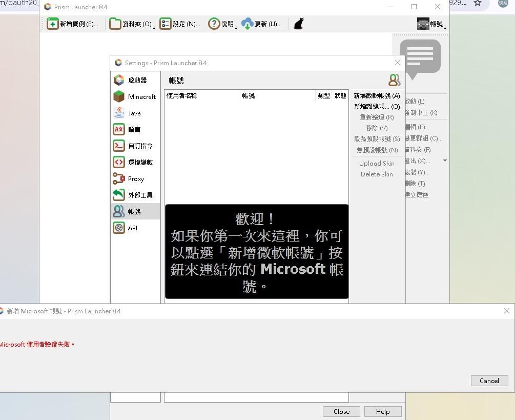The image size is (515, 420).
Task: Click the language icon beside 語言
Action: [118, 129]
